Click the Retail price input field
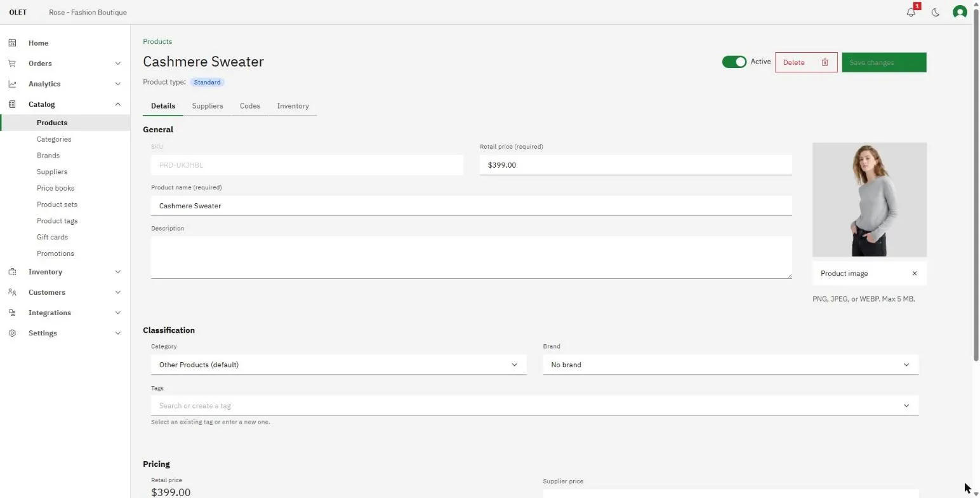 636,165
